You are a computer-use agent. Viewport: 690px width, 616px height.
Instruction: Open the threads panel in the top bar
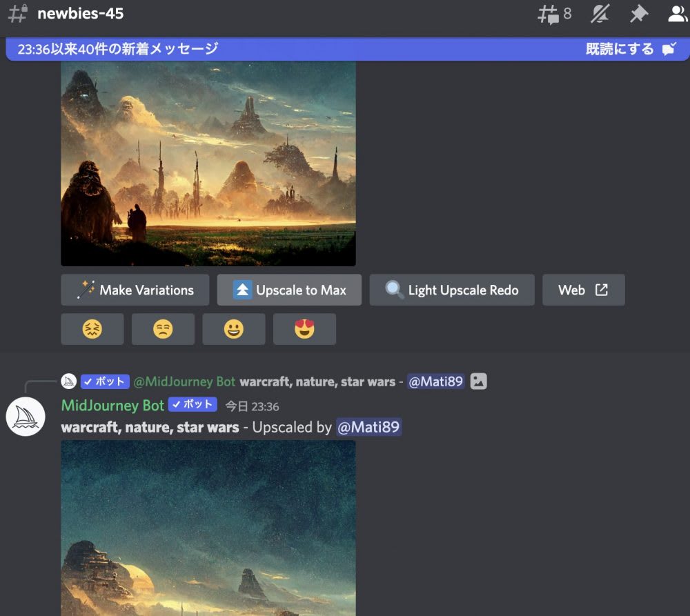550,12
